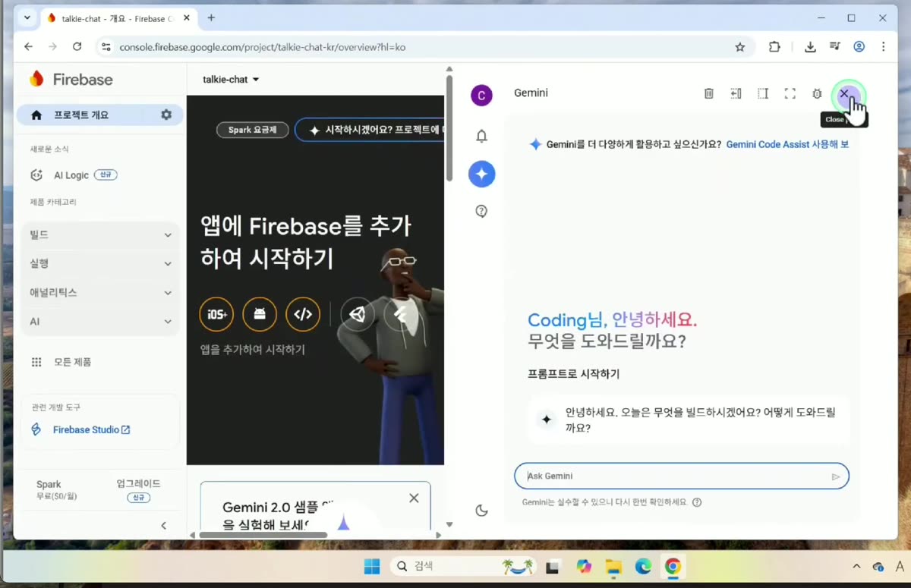Image resolution: width=911 pixels, height=588 pixels.
Task: Open Chrome tab search dropdown
Action: pyautogui.click(x=27, y=17)
